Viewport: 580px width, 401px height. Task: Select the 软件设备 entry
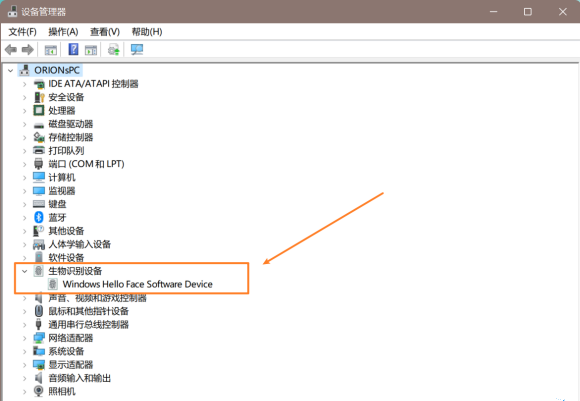[x=66, y=257]
